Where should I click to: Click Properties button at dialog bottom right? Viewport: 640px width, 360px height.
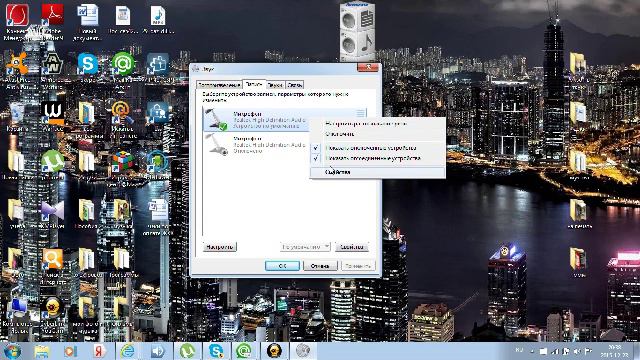click(352, 247)
